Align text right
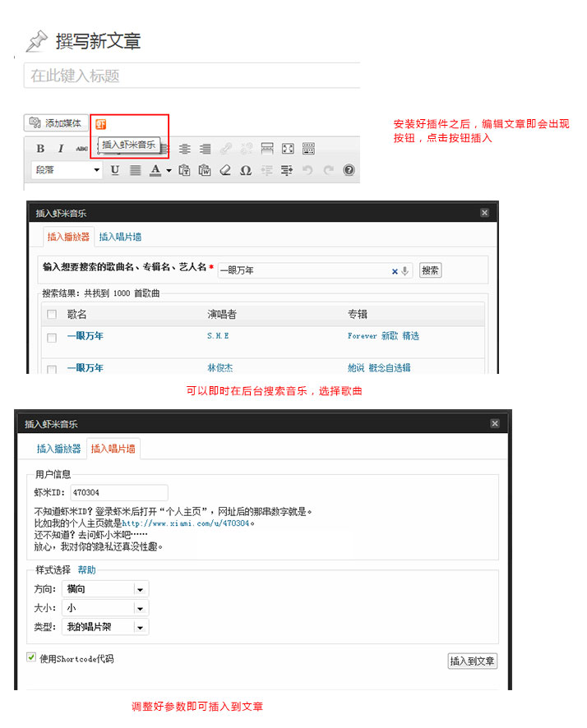 (x=206, y=149)
